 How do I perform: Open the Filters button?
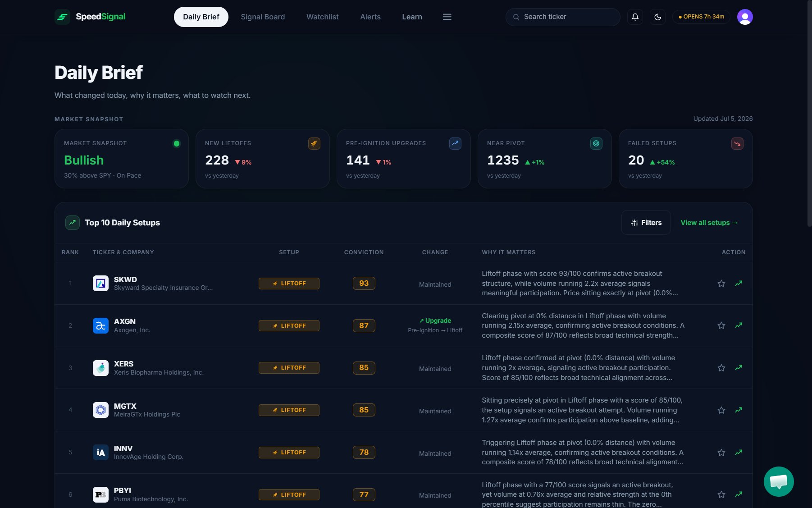(646, 223)
